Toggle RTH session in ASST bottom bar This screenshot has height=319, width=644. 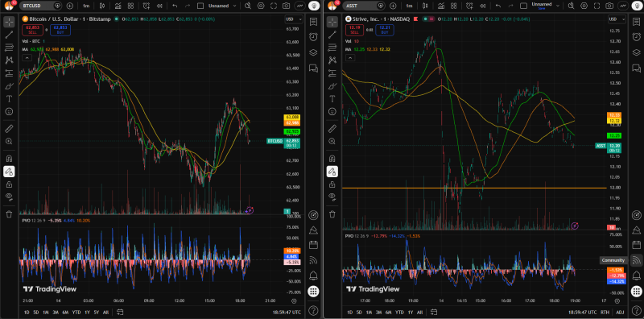click(605, 313)
